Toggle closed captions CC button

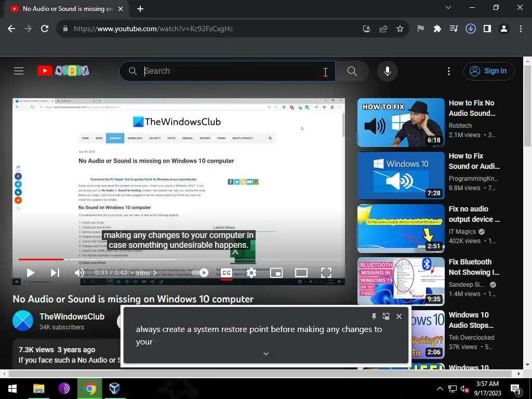point(227,273)
